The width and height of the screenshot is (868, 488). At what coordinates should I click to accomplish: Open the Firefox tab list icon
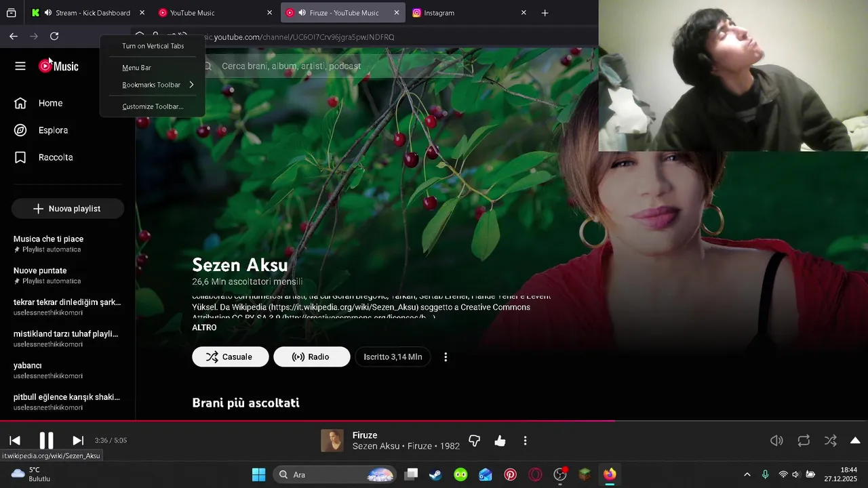pos(12,13)
